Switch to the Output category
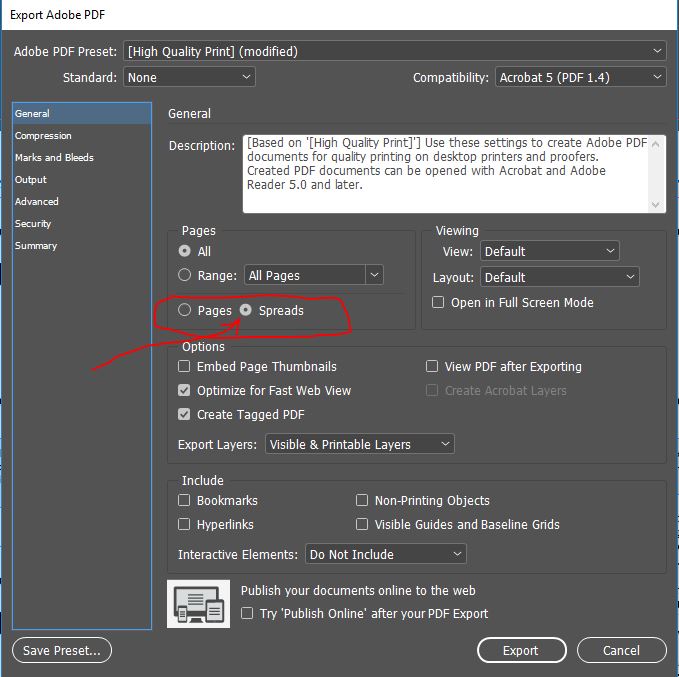This screenshot has width=679, height=677. 82,180
